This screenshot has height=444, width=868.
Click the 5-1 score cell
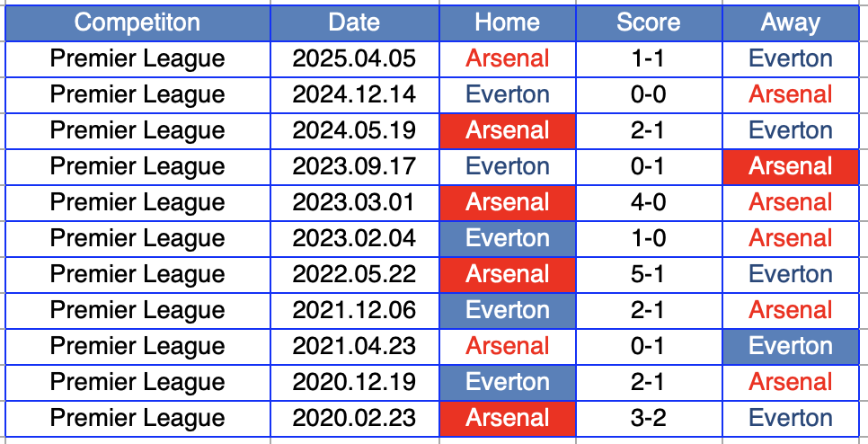648,274
